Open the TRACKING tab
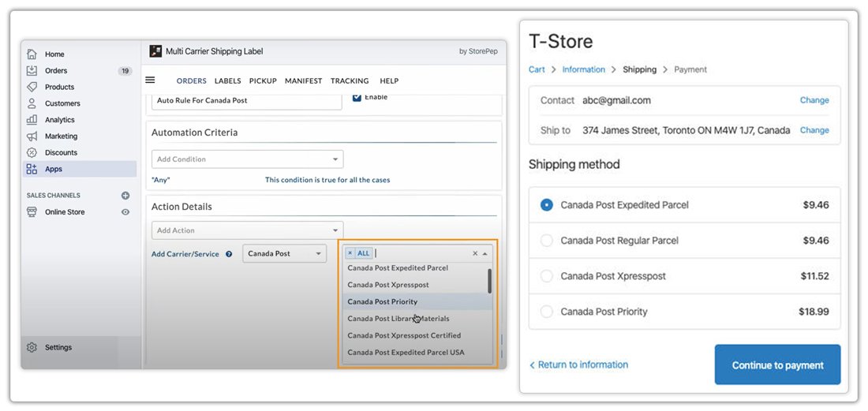 click(x=350, y=80)
